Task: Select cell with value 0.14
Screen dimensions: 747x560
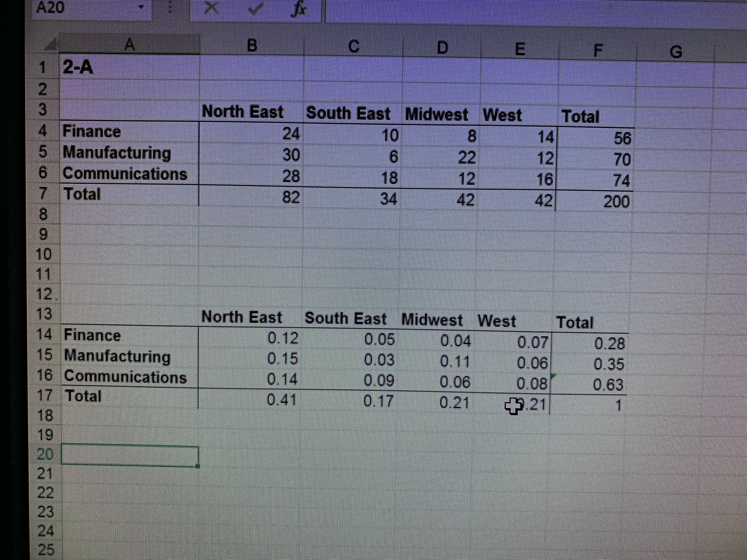Action: click(250, 379)
